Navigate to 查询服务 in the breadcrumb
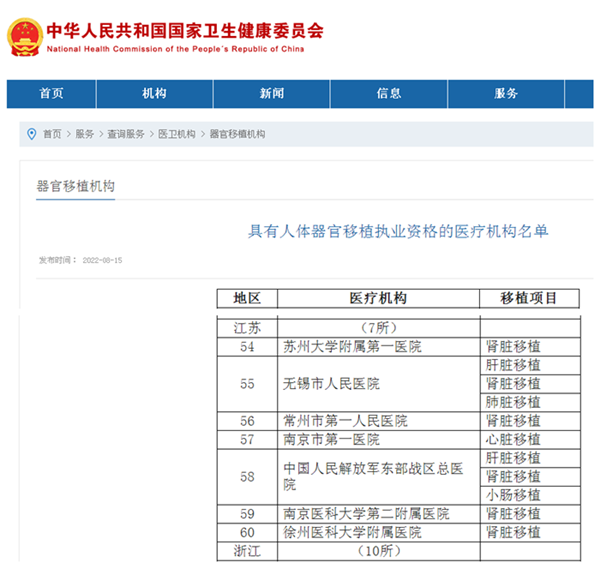The image size is (600, 568). [x=126, y=134]
